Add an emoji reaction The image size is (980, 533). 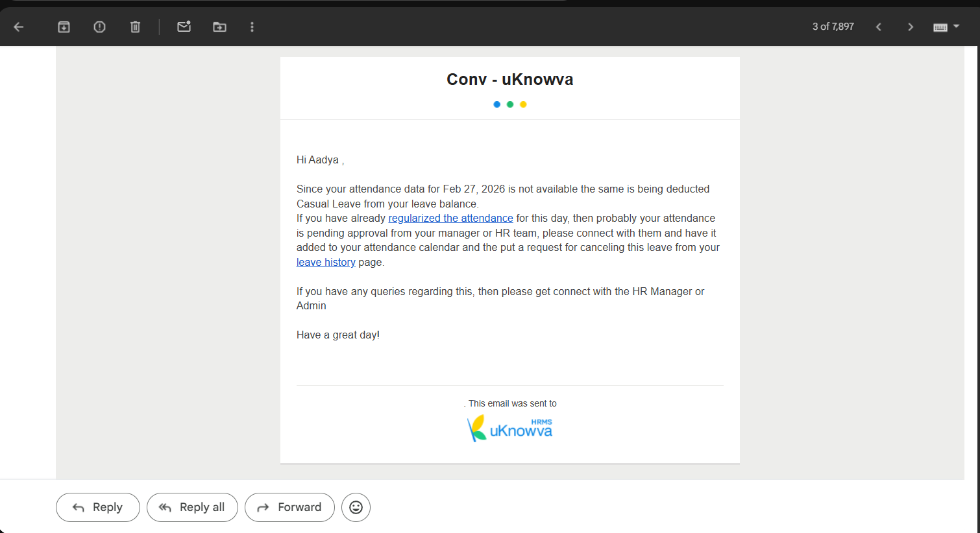356,507
